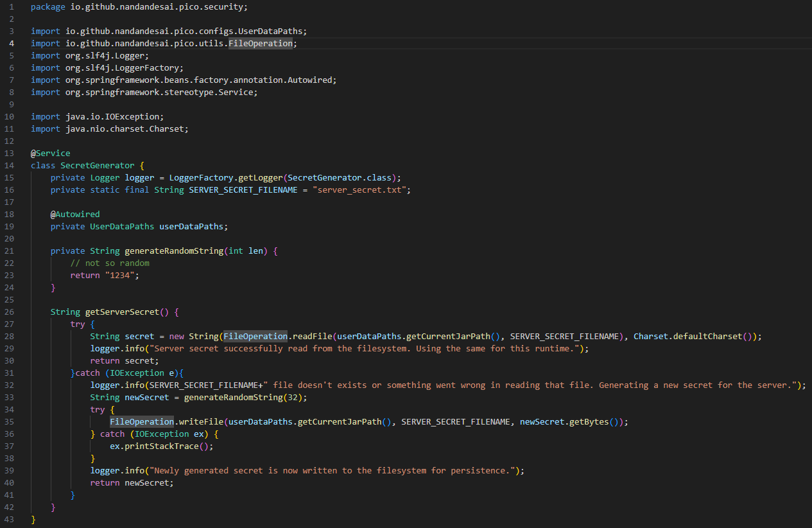Click line number 43 in the gutter
The height and width of the screenshot is (528, 812).
10,520
